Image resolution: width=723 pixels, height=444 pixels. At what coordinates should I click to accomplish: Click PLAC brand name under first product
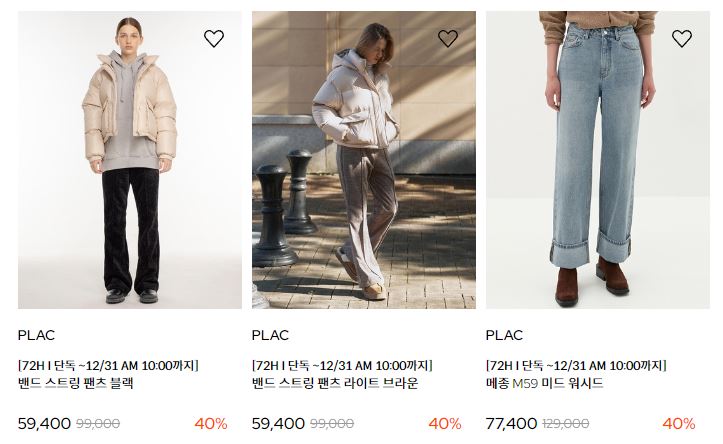pos(36,335)
